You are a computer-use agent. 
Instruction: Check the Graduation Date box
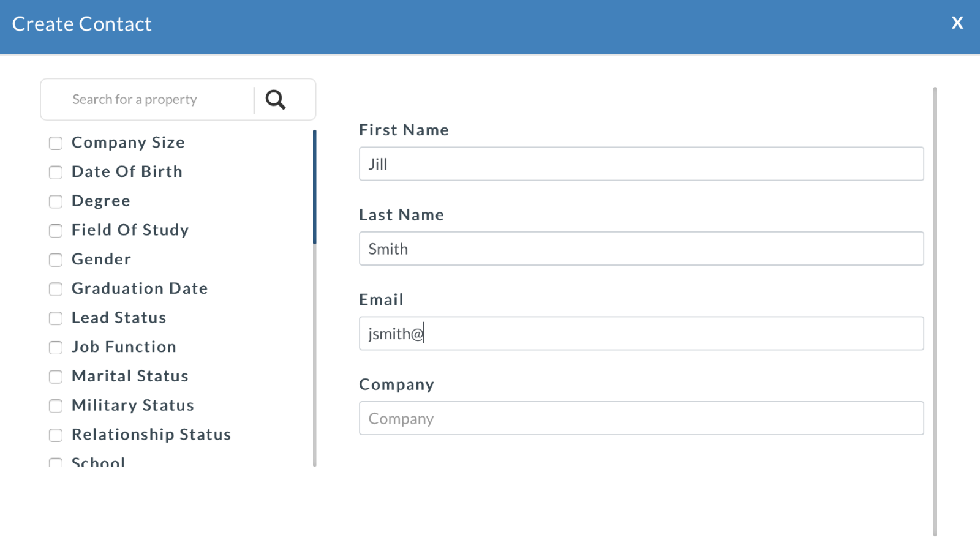56,289
